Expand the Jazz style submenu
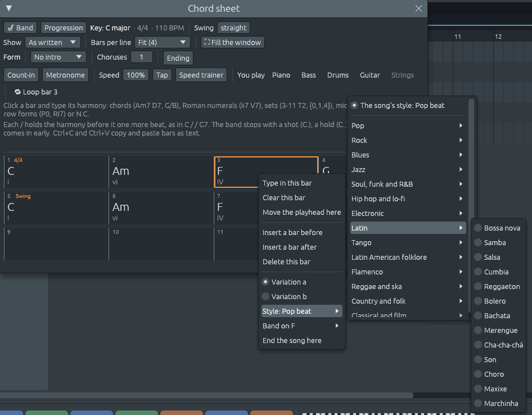This screenshot has width=532, height=415. 408,169
